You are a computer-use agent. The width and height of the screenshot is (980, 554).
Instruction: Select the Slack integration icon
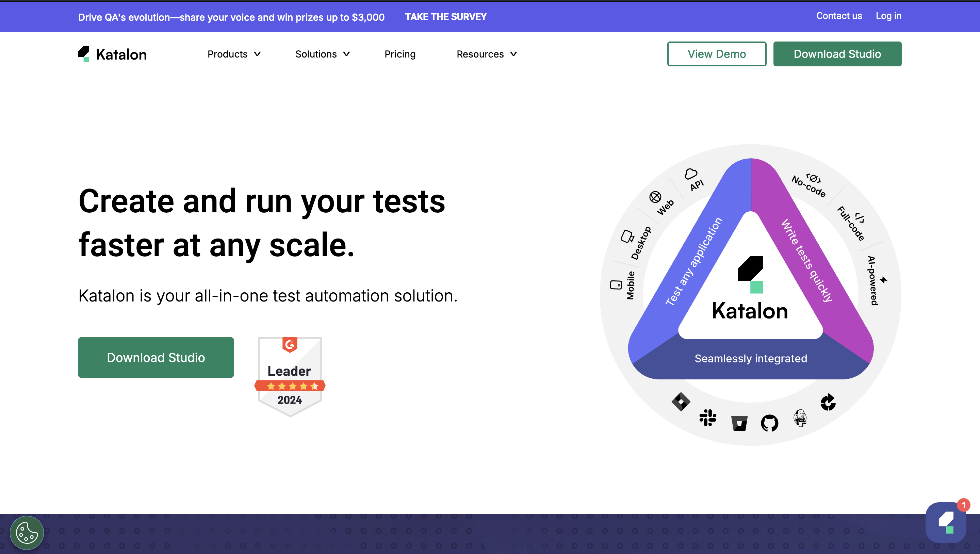click(x=708, y=419)
